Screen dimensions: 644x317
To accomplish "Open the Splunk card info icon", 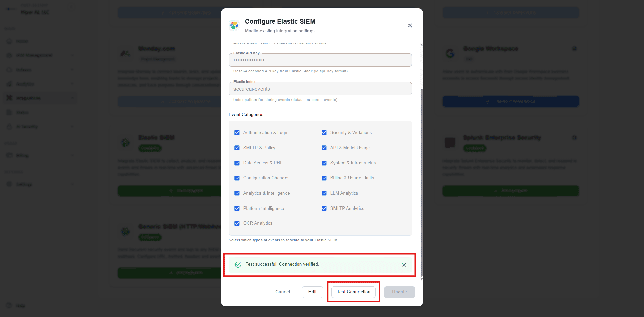I will click(574, 138).
